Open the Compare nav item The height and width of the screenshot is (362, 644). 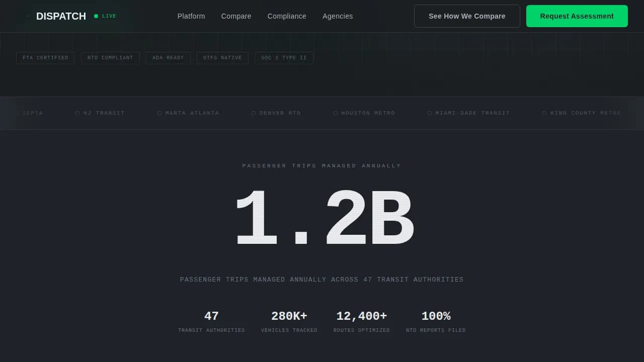coord(236,16)
